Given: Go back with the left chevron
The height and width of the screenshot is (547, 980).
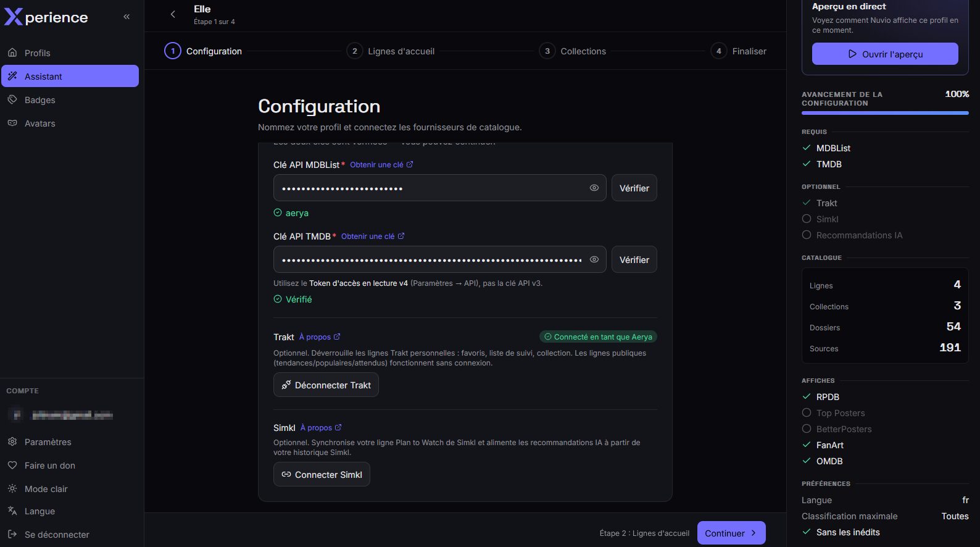Looking at the screenshot, I should point(173,14).
